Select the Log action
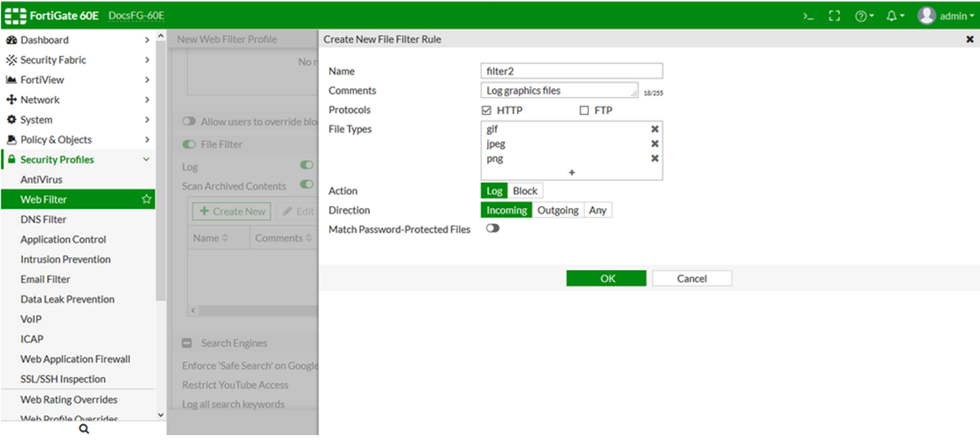 point(494,191)
